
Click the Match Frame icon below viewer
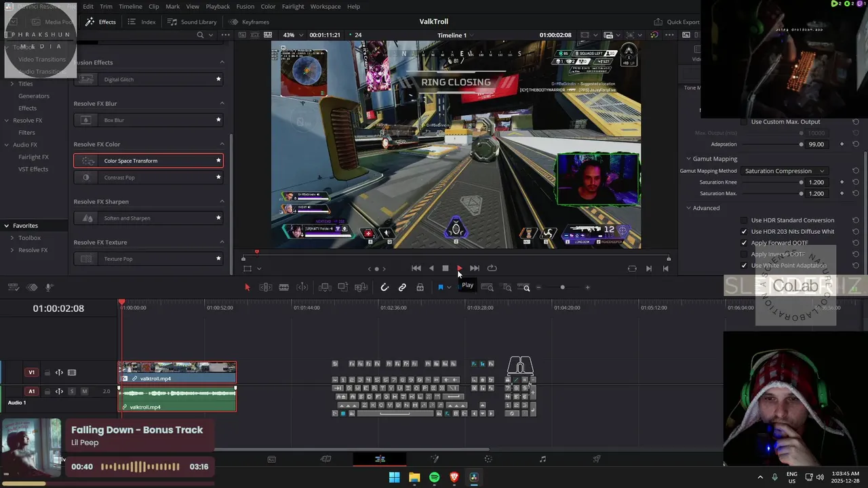click(632, 268)
